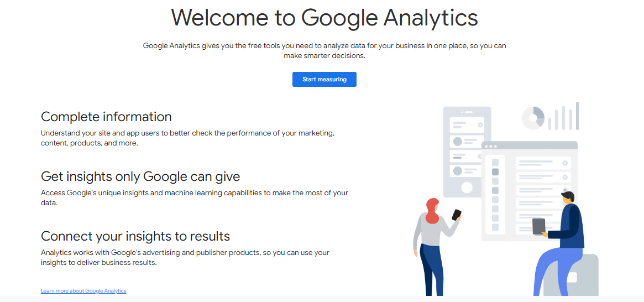This screenshot has height=302, width=644.
Task: Click the browser window mockup illustration
Action: pos(530,191)
